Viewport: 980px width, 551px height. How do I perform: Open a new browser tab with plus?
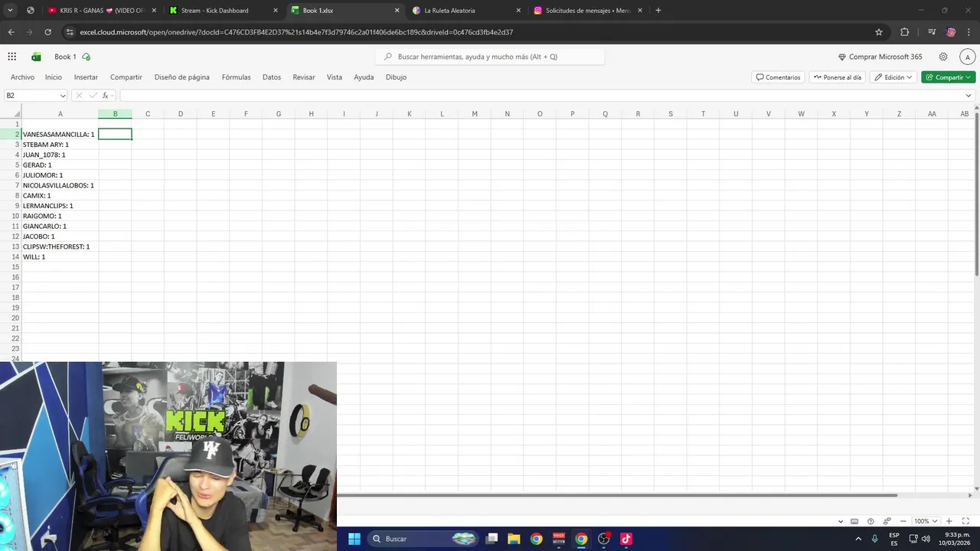coord(658,11)
